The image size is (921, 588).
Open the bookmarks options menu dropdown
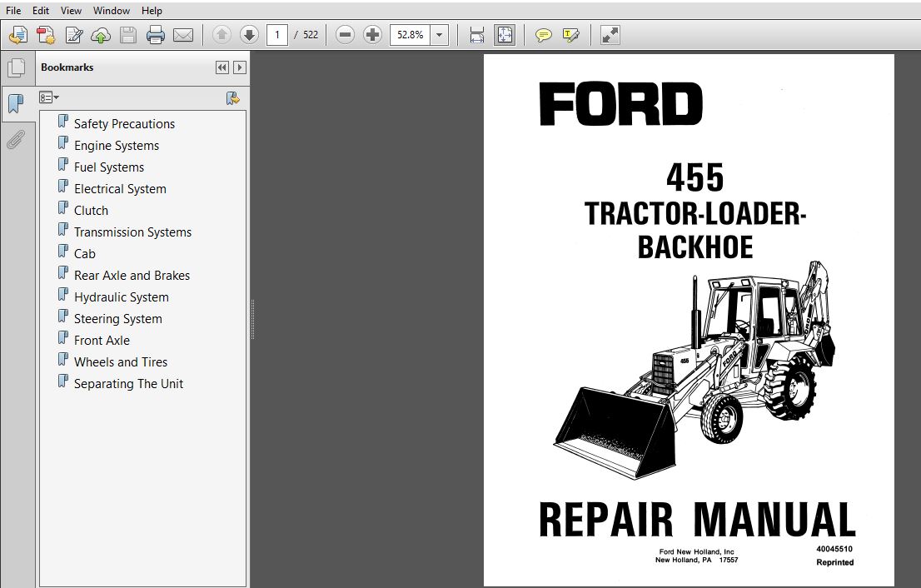tap(49, 97)
